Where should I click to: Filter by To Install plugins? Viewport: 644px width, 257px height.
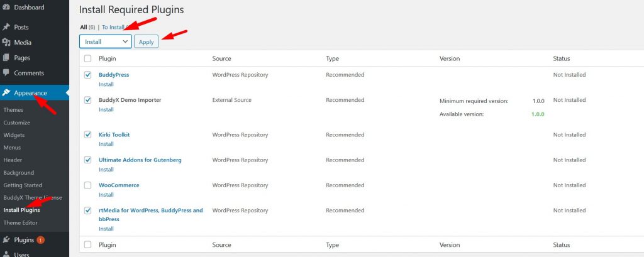tap(113, 27)
